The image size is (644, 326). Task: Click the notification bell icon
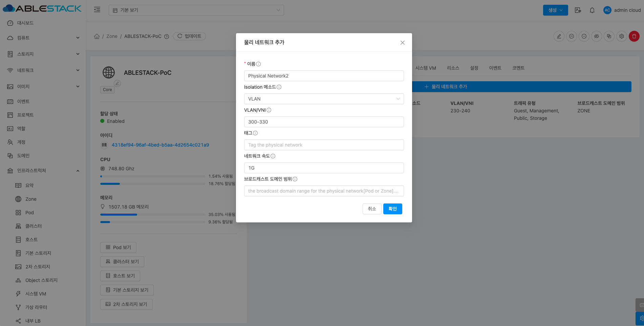tap(592, 10)
